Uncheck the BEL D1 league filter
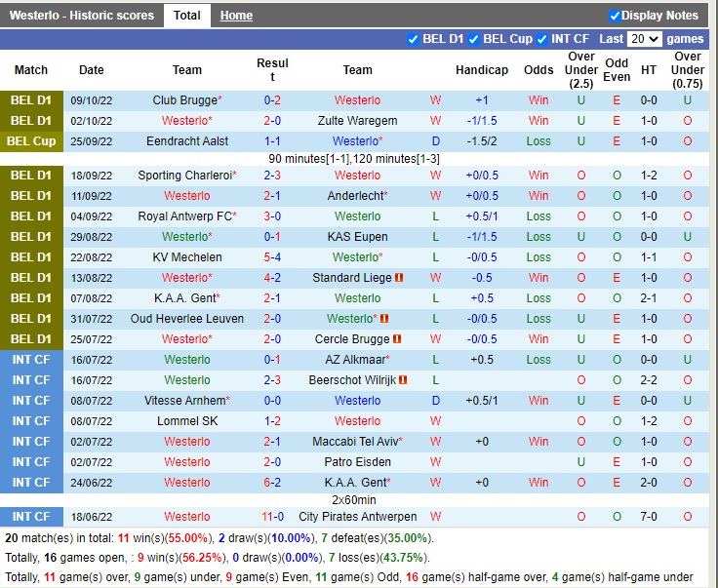This screenshot has width=718, height=588. [414, 39]
